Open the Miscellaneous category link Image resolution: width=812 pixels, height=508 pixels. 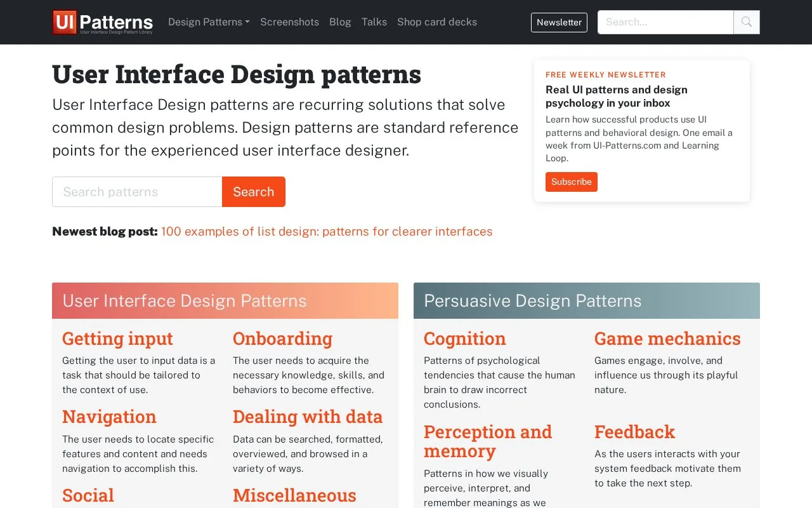click(294, 495)
